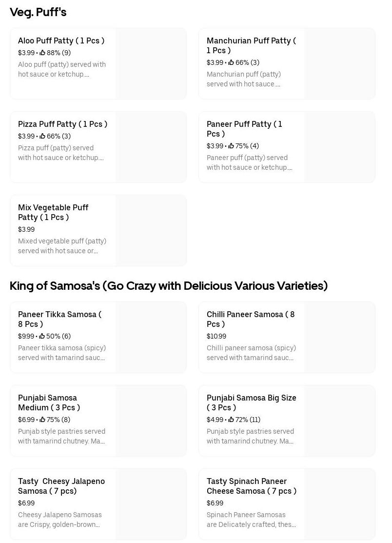Select Chilli Paneer Samosa ( 8 Pcs ) title

251,319
